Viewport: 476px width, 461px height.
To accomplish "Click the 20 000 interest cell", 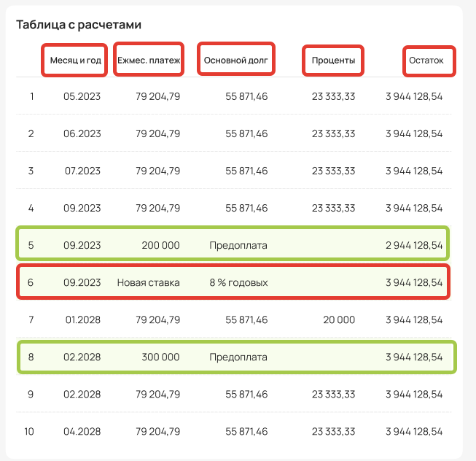I will coord(339,319).
